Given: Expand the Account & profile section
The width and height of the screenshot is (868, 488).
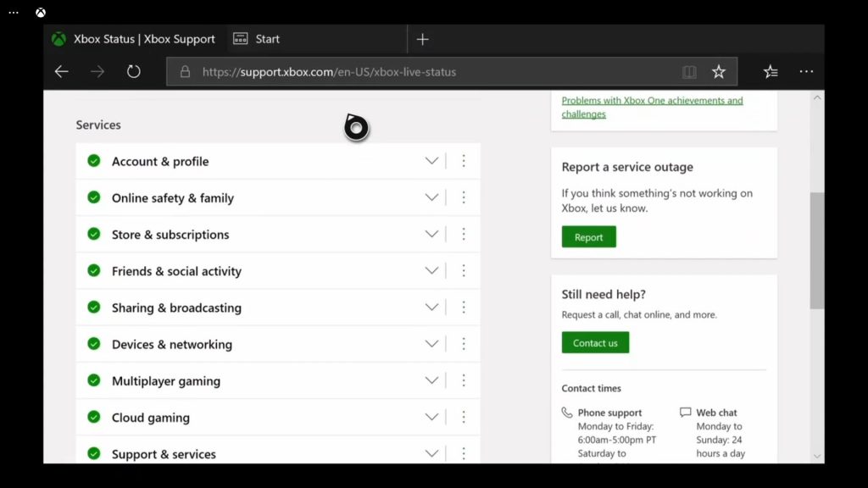Looking at the screenshot, I should (x=431, y=161).
